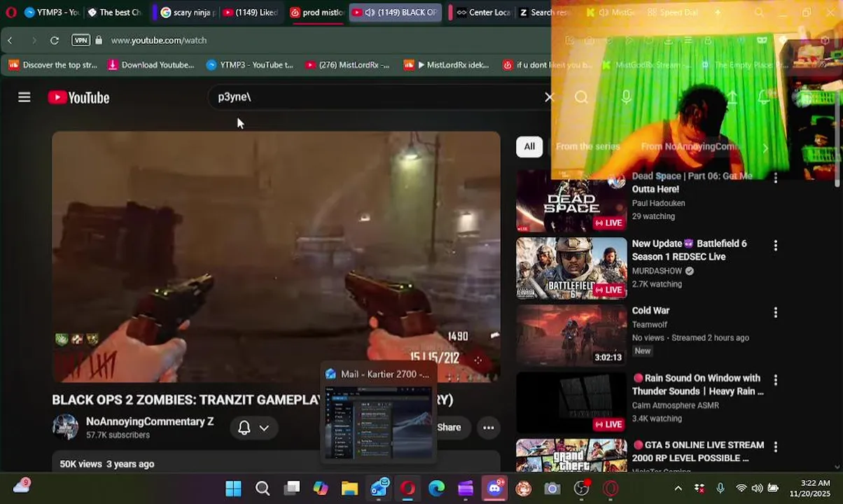The image size is (843, 504).
Task: Open Discord from the taskbar
Action: click(495, 488)
